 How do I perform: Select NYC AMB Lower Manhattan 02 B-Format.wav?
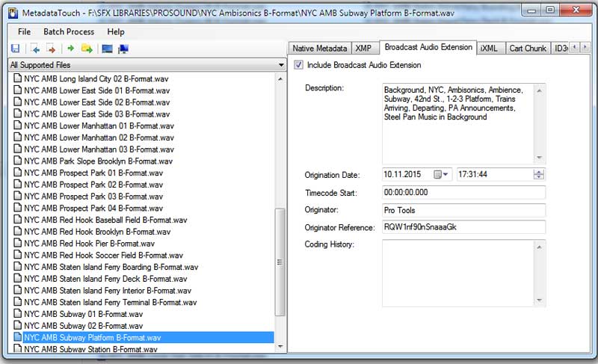click(x=99, y=138)
